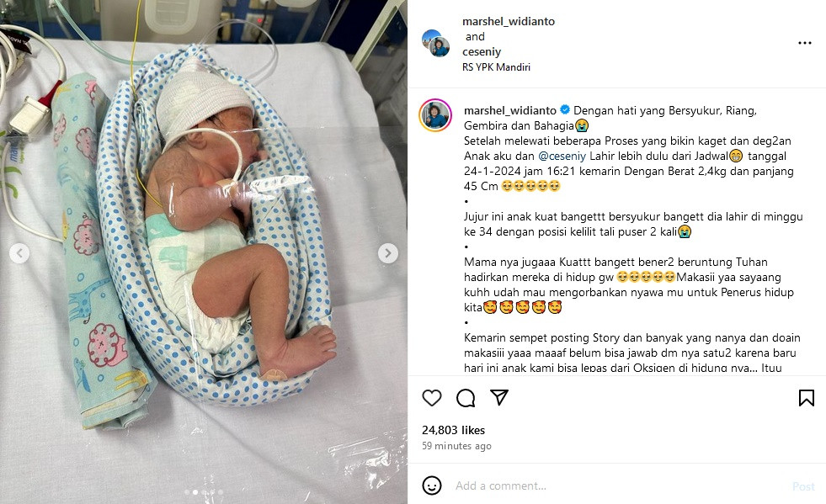Click the header stacked profile avatars
This screenshot has height=504, width=826.
(x=435, y=43)
